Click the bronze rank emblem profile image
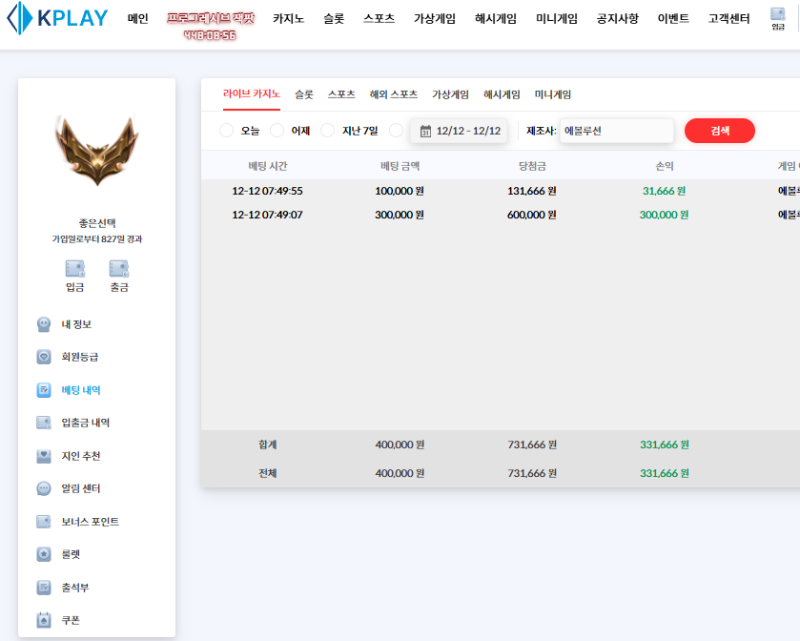This screenshot has height=641, width=800. [x=97, y=151]
